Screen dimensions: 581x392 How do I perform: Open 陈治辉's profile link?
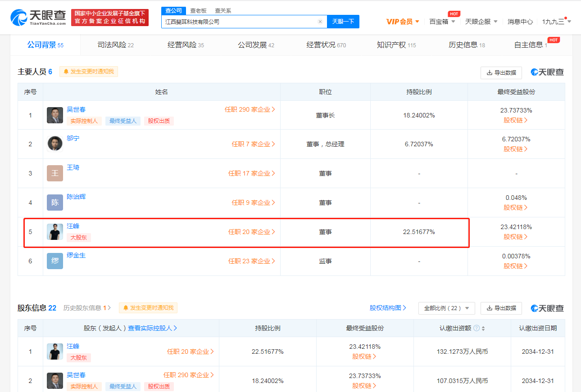point(76,197)
